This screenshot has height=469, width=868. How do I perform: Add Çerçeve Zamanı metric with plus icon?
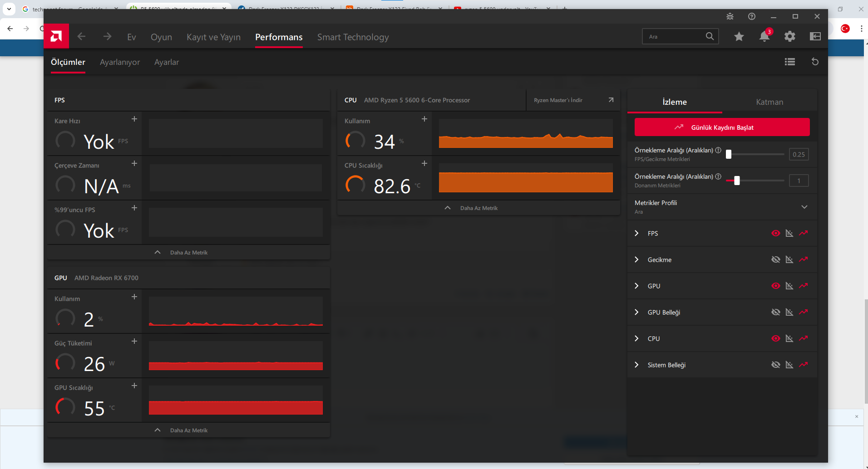coord(134,163)
